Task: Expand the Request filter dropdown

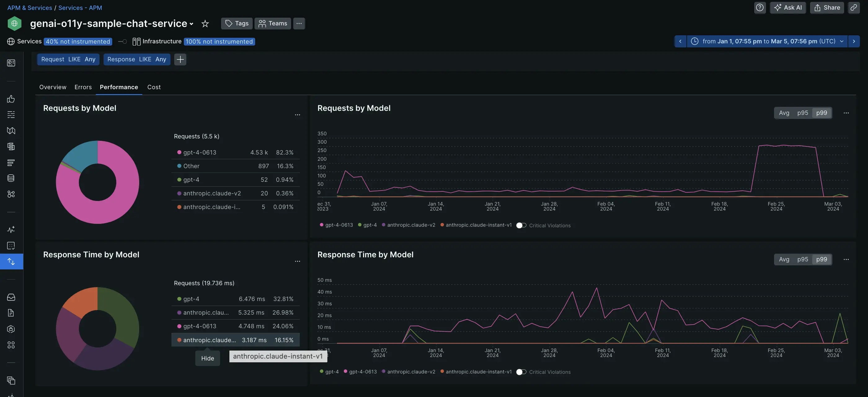Action: pyautogui.click(x=67, y=59)
